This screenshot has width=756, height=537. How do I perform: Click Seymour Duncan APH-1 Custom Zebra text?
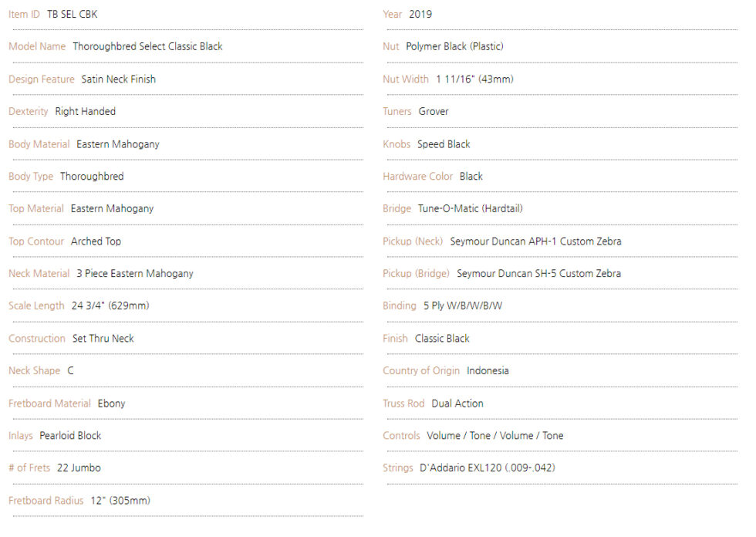point(535,241)
